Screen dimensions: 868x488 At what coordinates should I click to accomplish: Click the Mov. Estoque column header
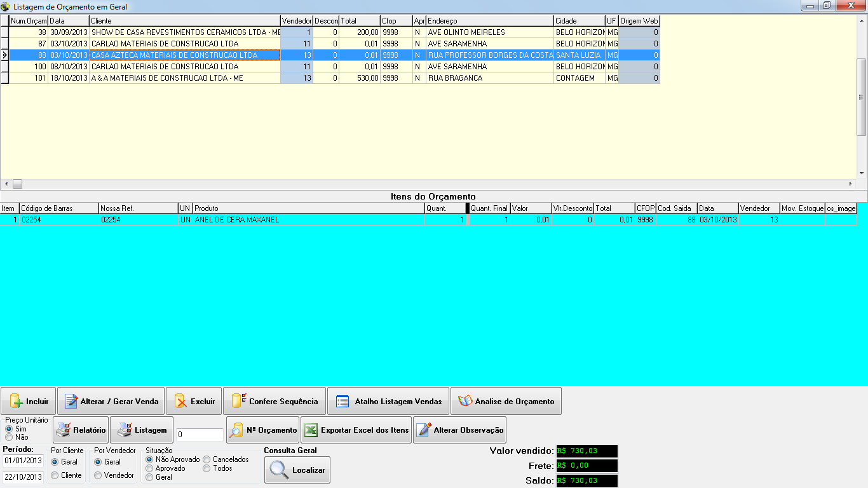(x=802, y=208)
